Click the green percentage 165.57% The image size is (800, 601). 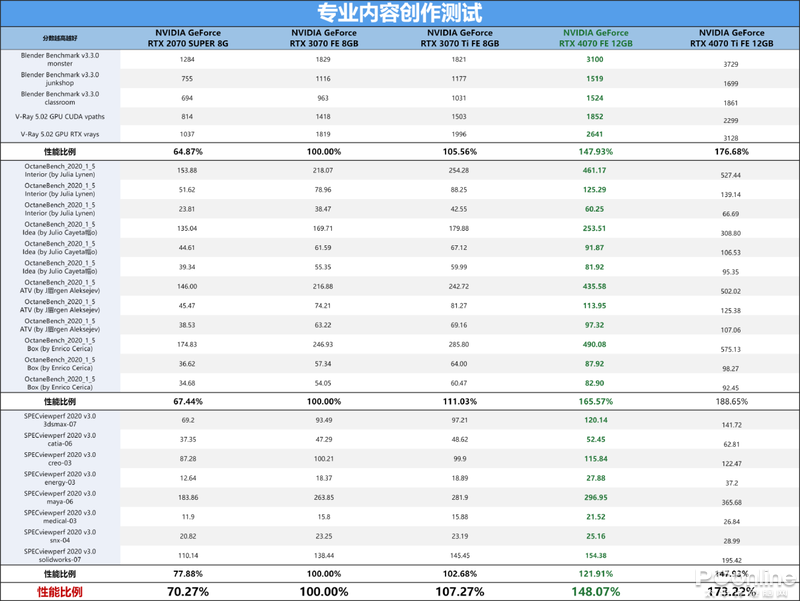click(x=595, y=402)
